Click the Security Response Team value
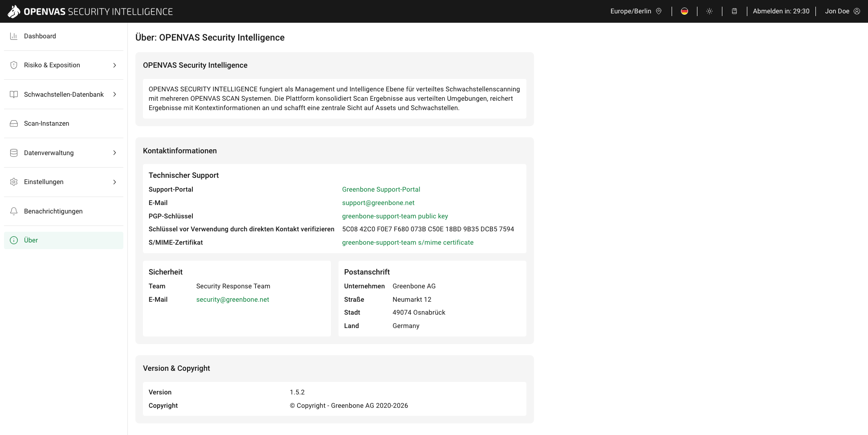This screenshot has height=435, width=868. pyautogui.click(x=233, y=286)
